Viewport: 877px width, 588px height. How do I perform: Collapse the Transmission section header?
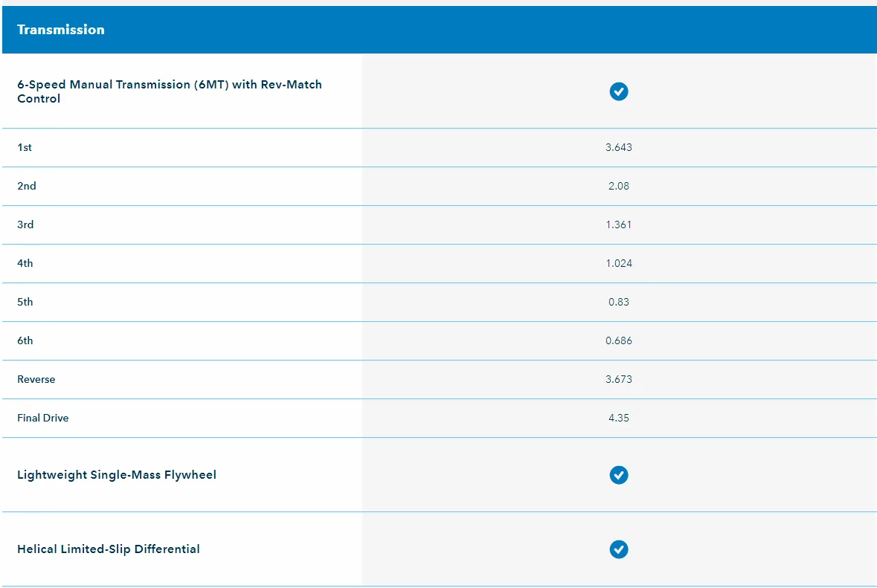[61, 30]
